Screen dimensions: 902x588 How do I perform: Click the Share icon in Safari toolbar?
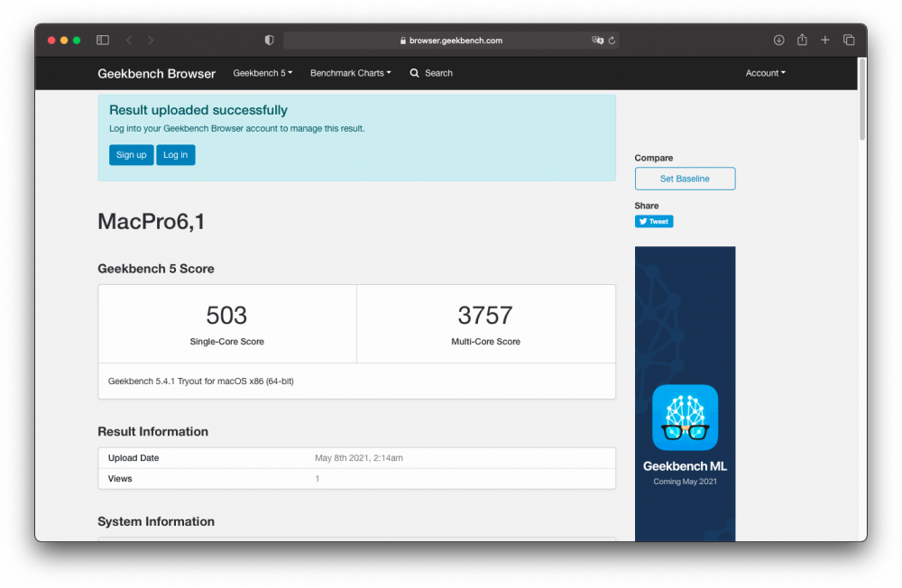click(x=802, y=39)
